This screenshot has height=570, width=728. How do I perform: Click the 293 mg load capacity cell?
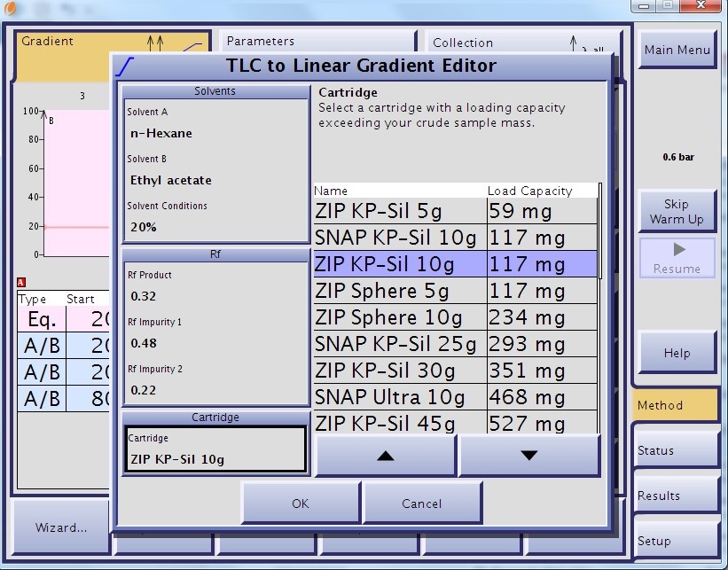[x=542, y=343]
